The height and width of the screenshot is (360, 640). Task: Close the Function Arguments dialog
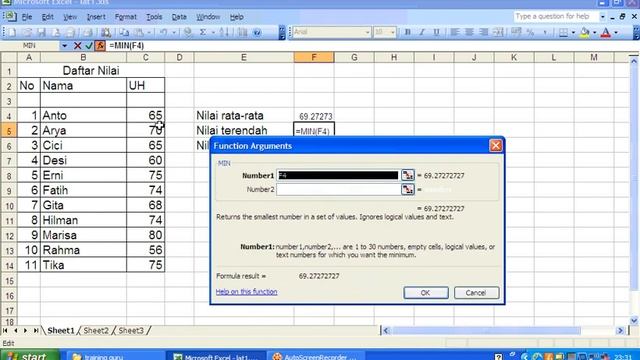pyautogui.click(x=496, y=146)
